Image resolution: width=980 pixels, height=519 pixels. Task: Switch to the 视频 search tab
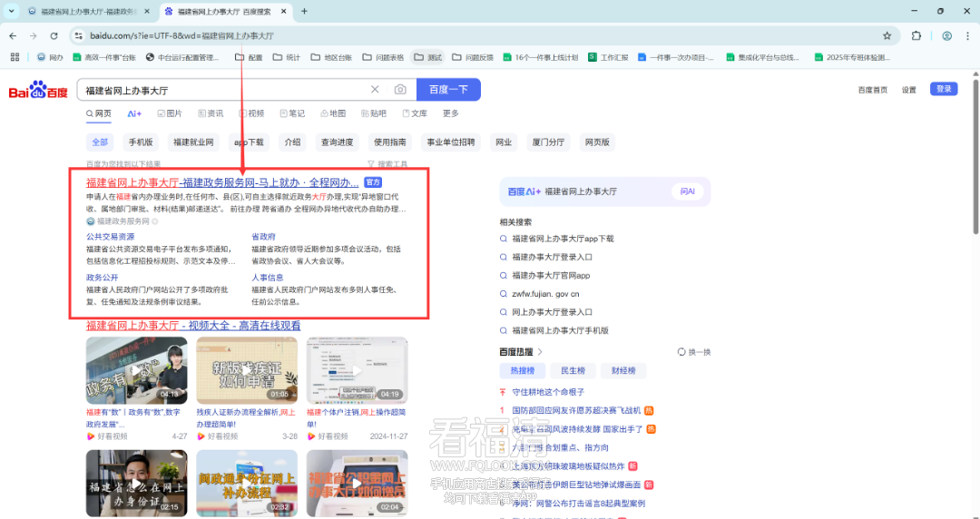[x=251, y=114]
